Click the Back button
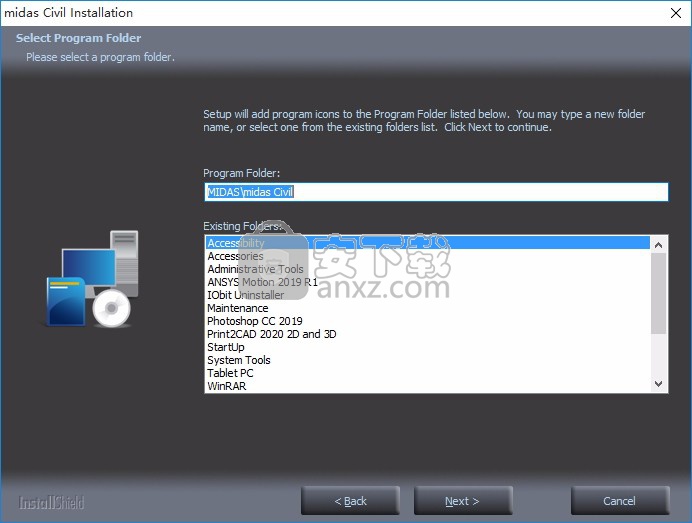Viewport: 692px width, 523px height. (350, 501)
